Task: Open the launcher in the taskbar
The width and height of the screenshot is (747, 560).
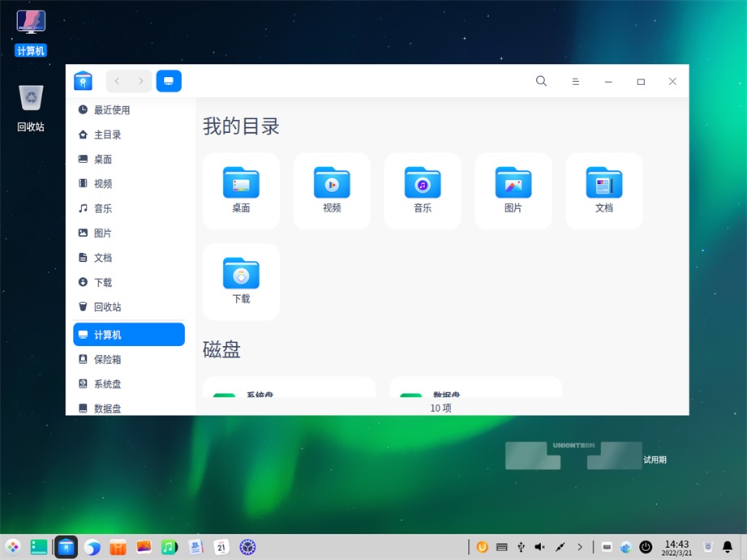Action: point(13,547)
